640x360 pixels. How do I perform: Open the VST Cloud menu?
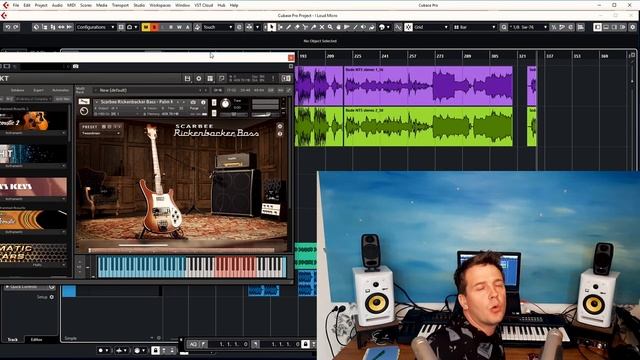[x=203, y=5]
